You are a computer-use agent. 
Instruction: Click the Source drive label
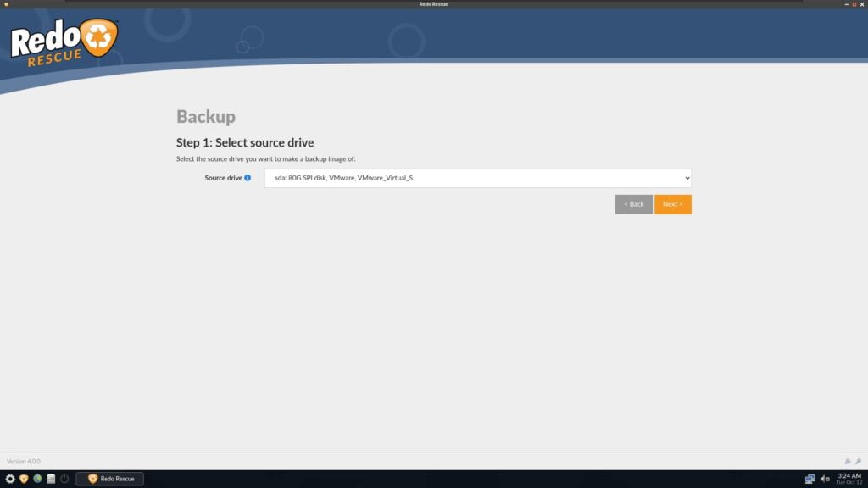223,178
